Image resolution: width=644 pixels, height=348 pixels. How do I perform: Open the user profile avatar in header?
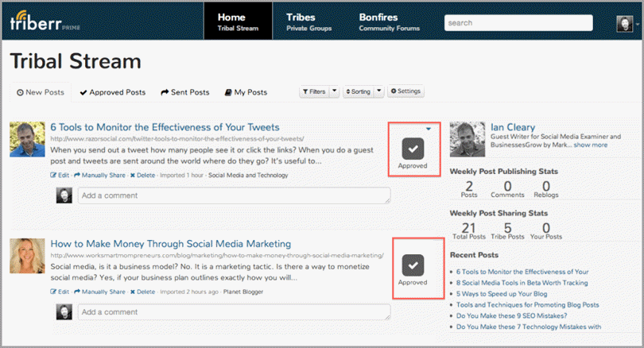click(624, 24)
